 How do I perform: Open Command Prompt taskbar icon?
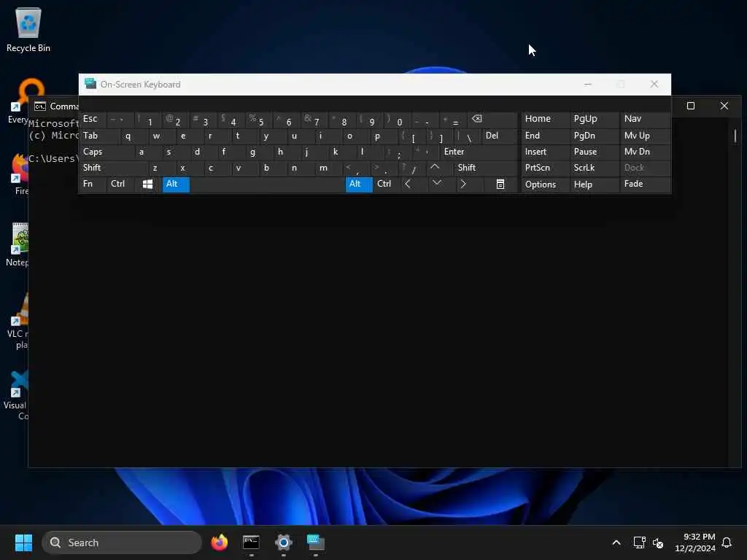click(x=251, y=542)
